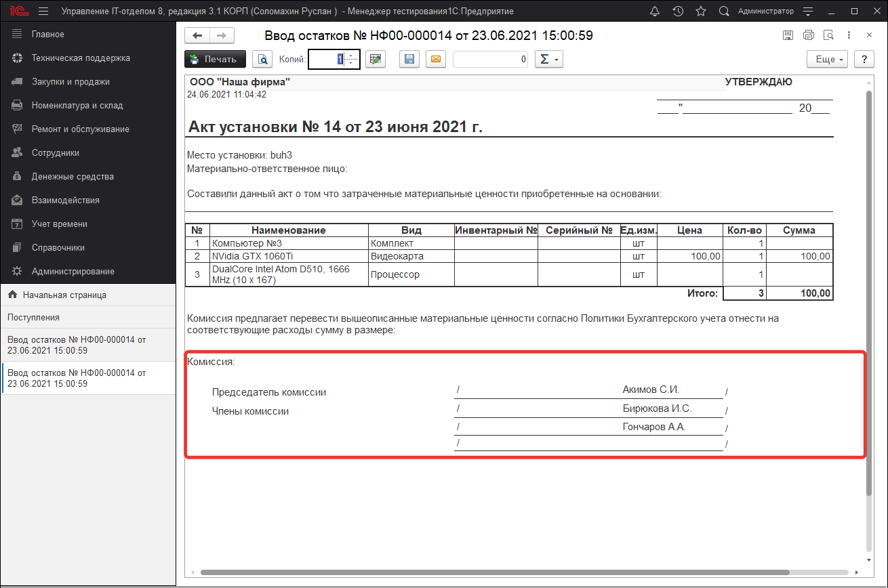The width and height of the screenshot is (888, 588).
Task: Open Закупки и продажи section
Action: 70,82
